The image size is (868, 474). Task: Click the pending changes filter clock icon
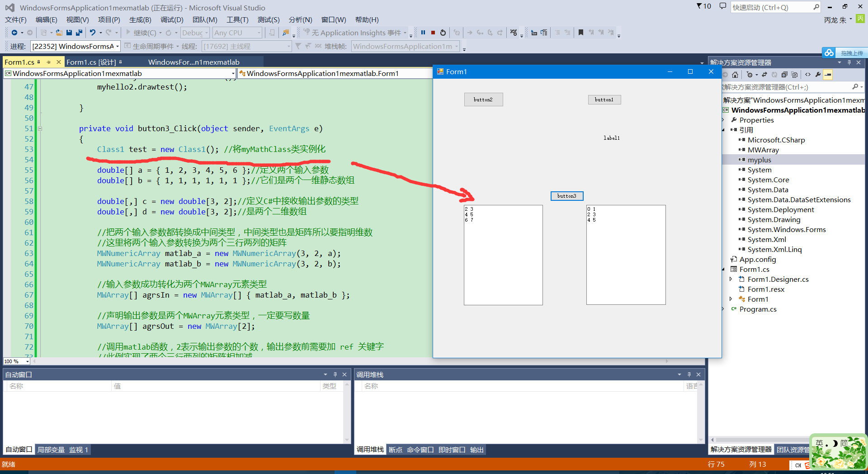pyautogui.click(x=750, y=75)
